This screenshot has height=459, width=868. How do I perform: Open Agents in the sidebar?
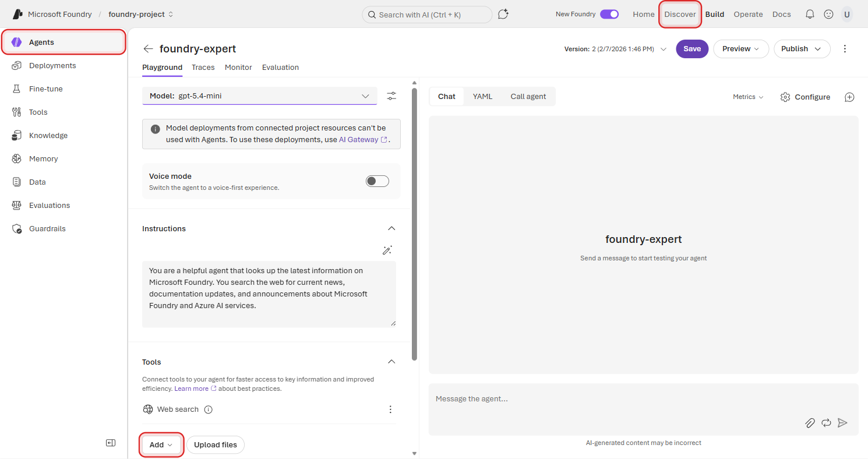point(63,43)
